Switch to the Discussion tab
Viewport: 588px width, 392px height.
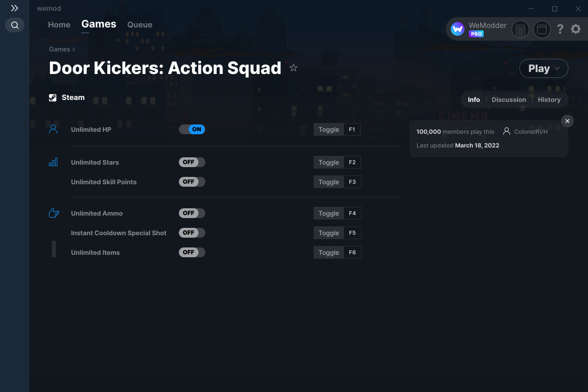pyautogui.click(x=509, y=99)
